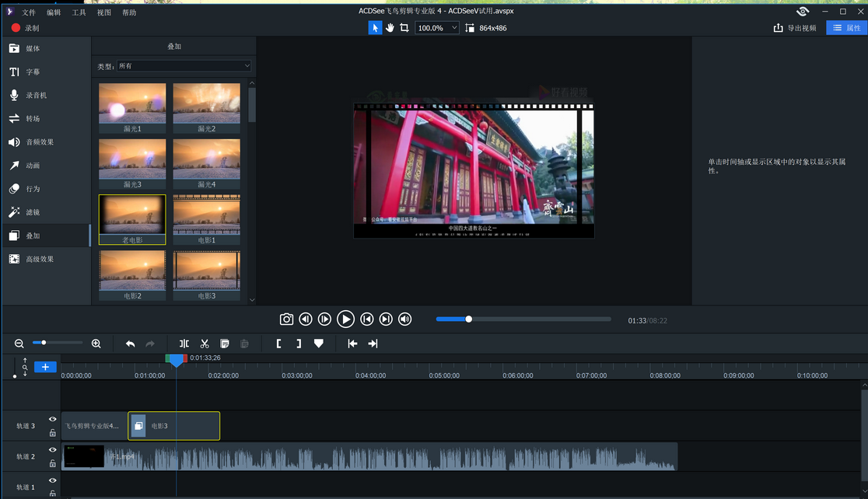Open the 字幕 captions panel

point(46,72)
